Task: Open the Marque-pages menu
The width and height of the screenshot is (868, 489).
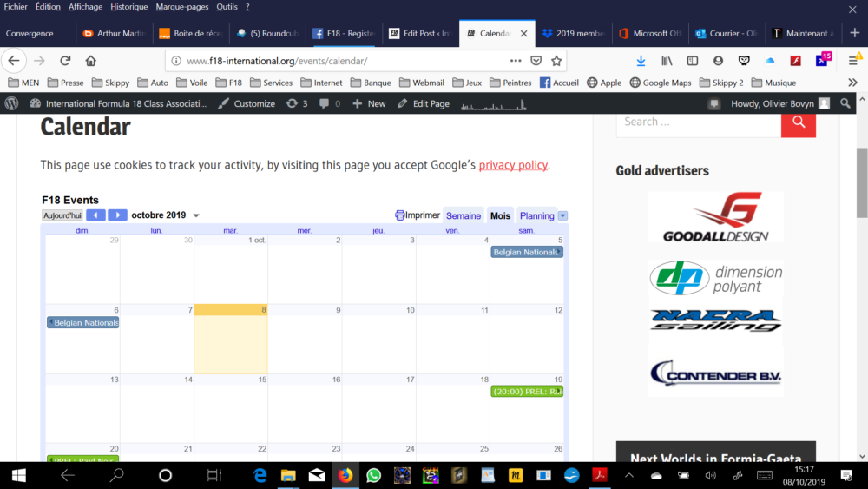Action: [x=182, y=7]
